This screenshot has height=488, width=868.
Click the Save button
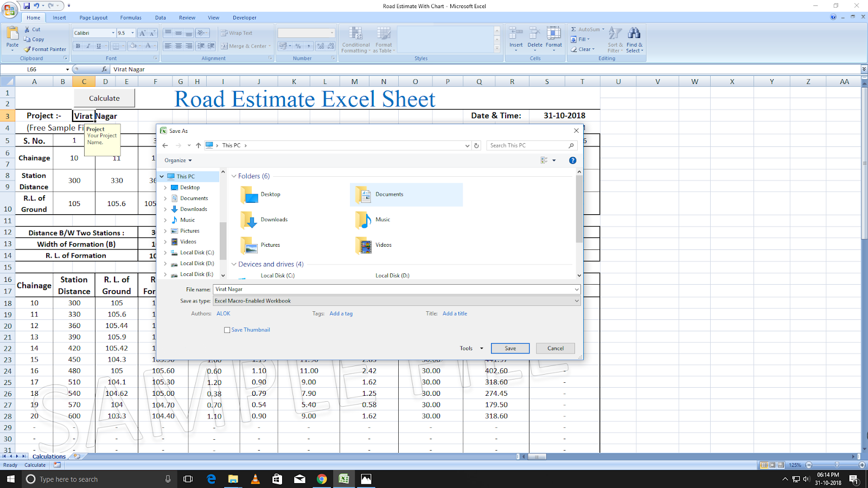509,348
